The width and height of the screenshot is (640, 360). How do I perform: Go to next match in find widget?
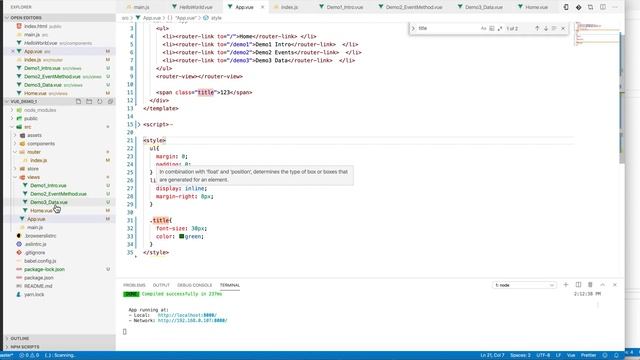(x=546, y=28)
